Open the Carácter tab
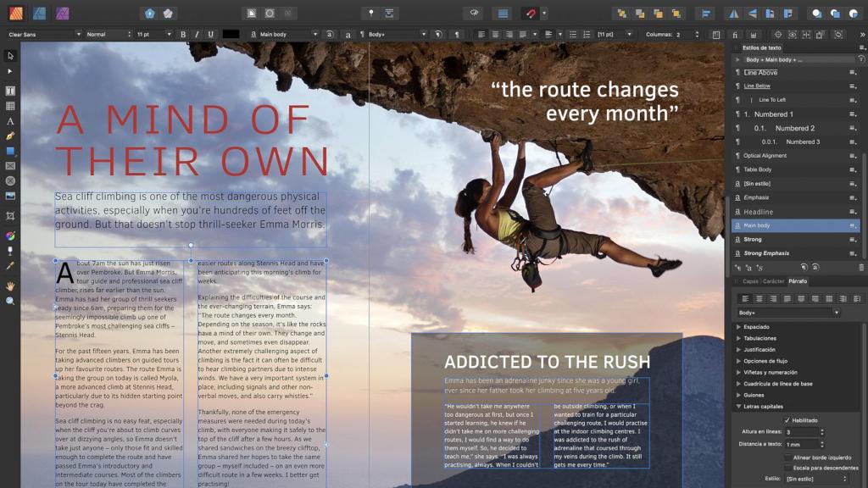This screenshot has height=488, width=868. pyautogui.click(x=773, y=280)
